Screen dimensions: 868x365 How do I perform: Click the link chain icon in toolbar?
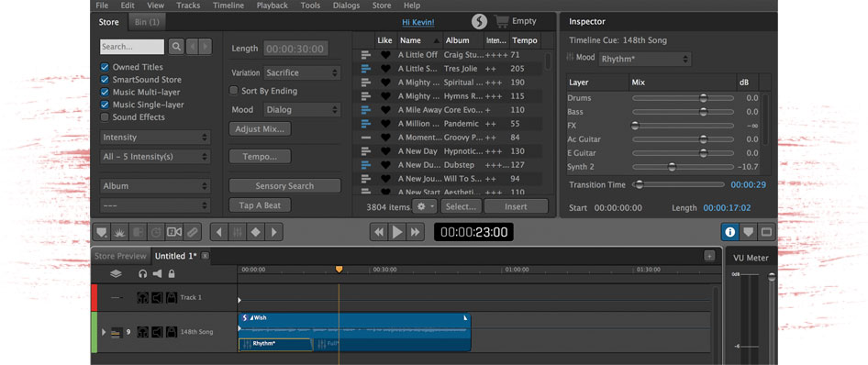192,232
